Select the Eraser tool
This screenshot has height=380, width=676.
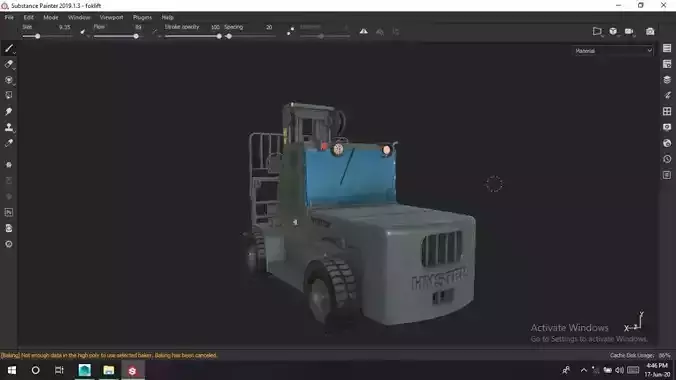coord(9,64)
